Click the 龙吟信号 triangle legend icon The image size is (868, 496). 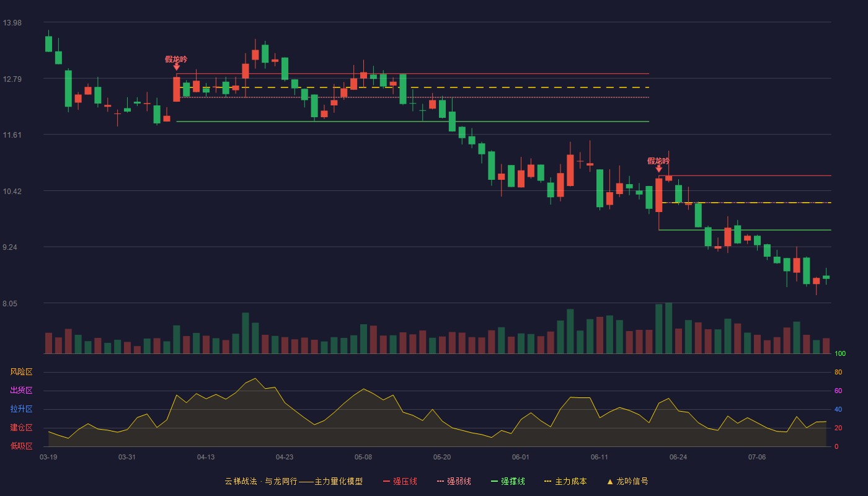coord(609,481)
